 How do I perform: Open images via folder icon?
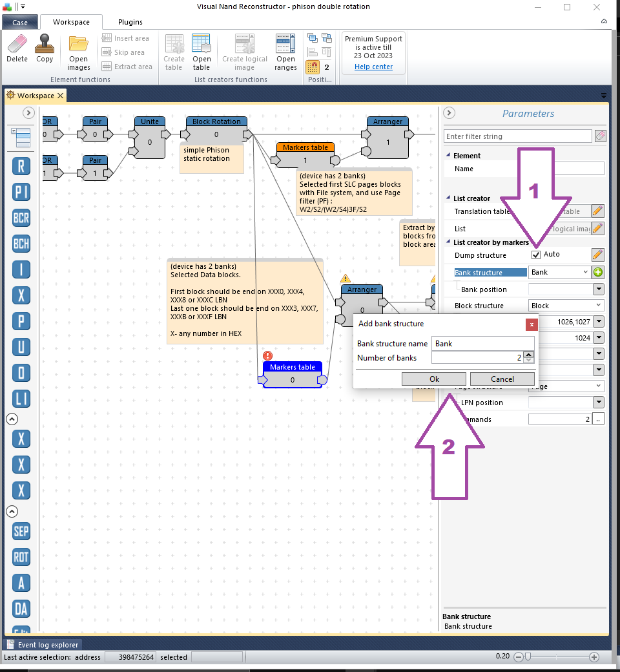click(78, 43)
